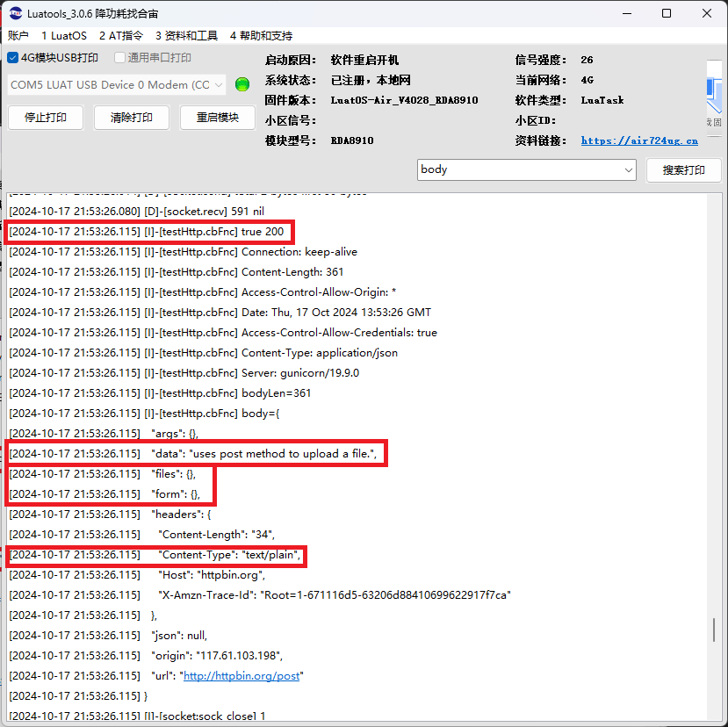Maximize the Luatools window
This screenshot has height=727, width=728.
point(667,13)
